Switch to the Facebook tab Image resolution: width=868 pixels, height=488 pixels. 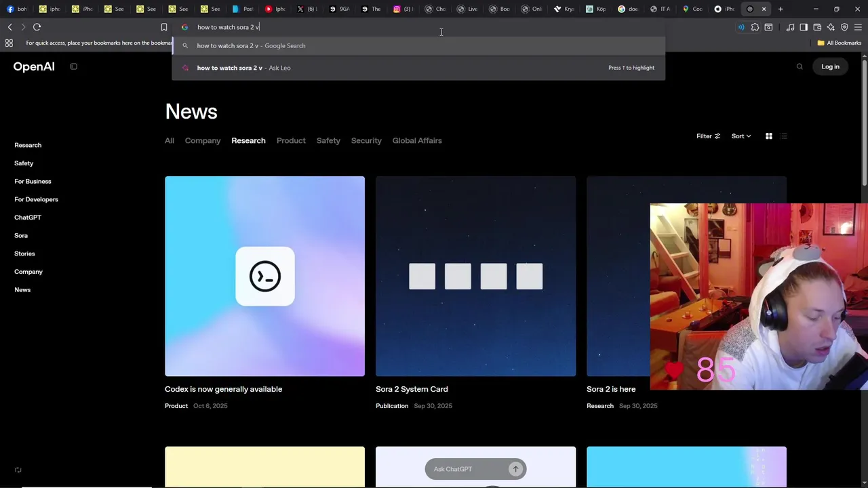18,9
